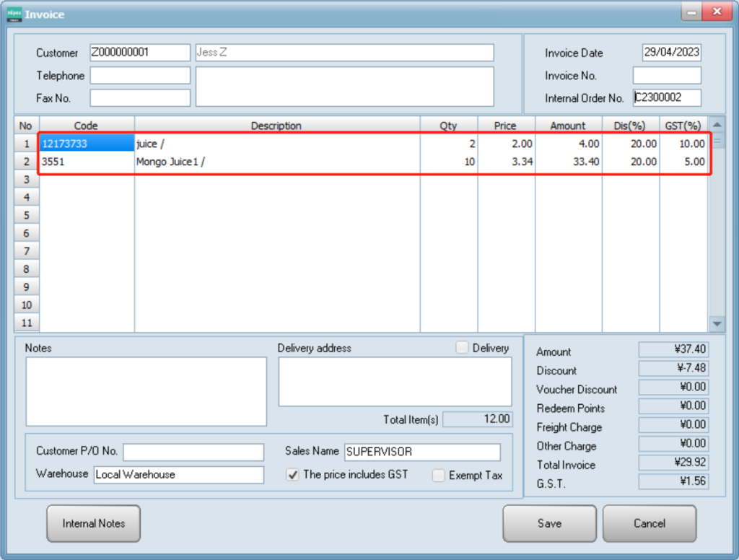Select row header number 3

(x=27, y=180)
